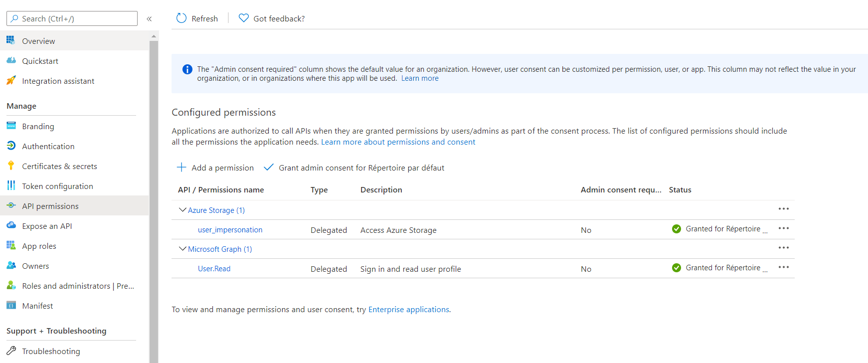Open the ellipsis menu for user_impersonation row

784,228
